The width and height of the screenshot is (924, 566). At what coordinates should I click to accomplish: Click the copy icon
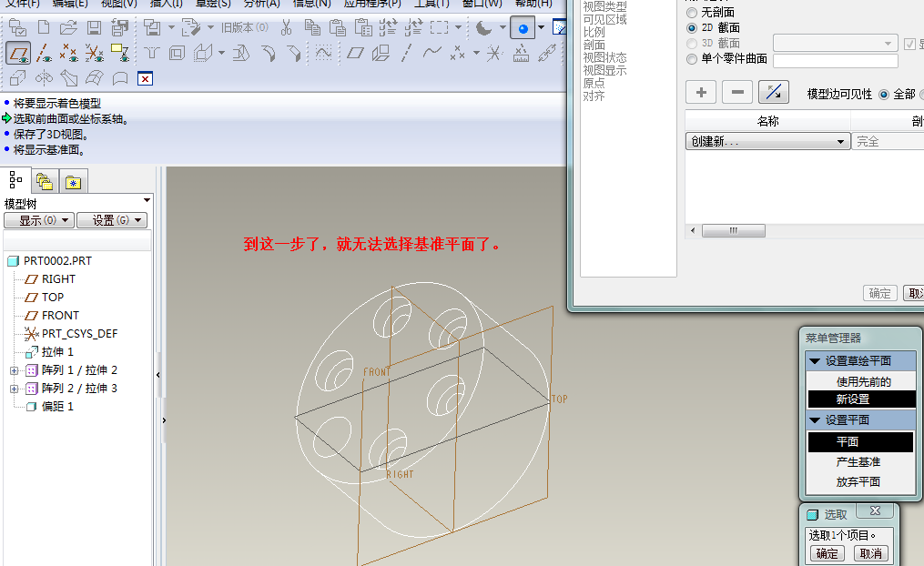312,27
